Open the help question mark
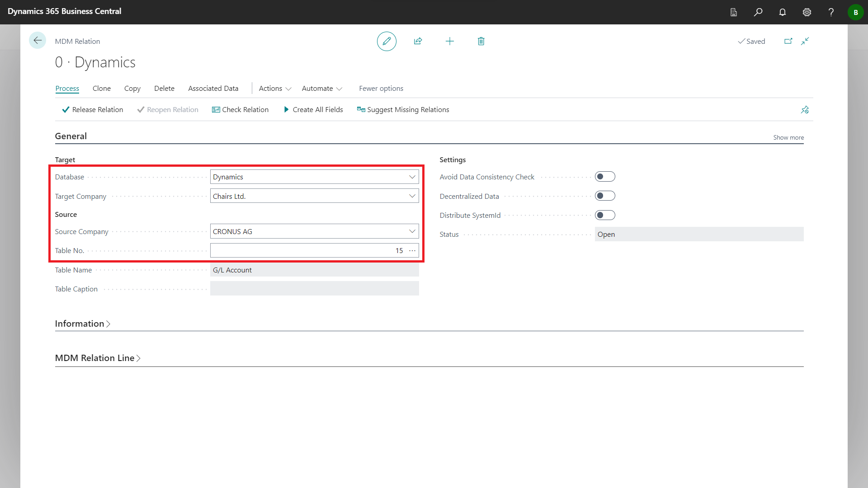868x488 pixels. [831, 12]
